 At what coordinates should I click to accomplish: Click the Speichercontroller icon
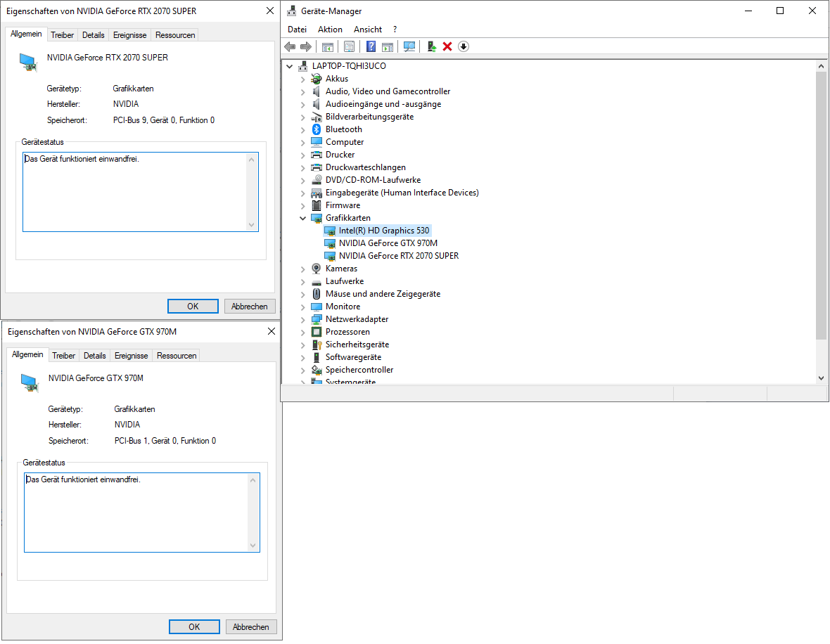pos(317,371)
